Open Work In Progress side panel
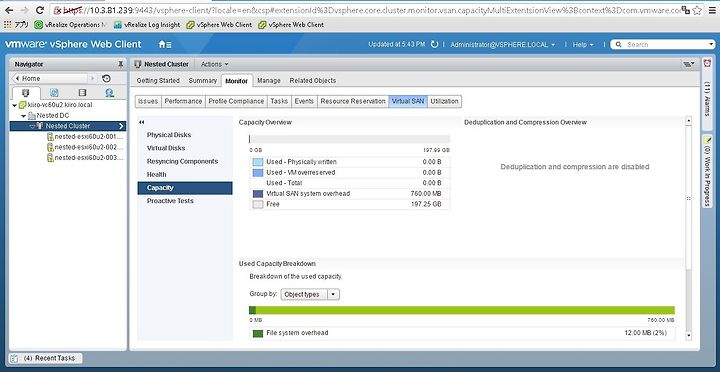This screenshot has width=720, height=372. [707, 171]
